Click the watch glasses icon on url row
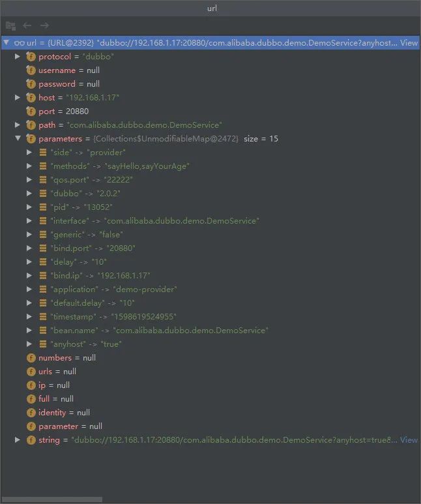This screenshot has height=504, width=421. click(20, 43)
